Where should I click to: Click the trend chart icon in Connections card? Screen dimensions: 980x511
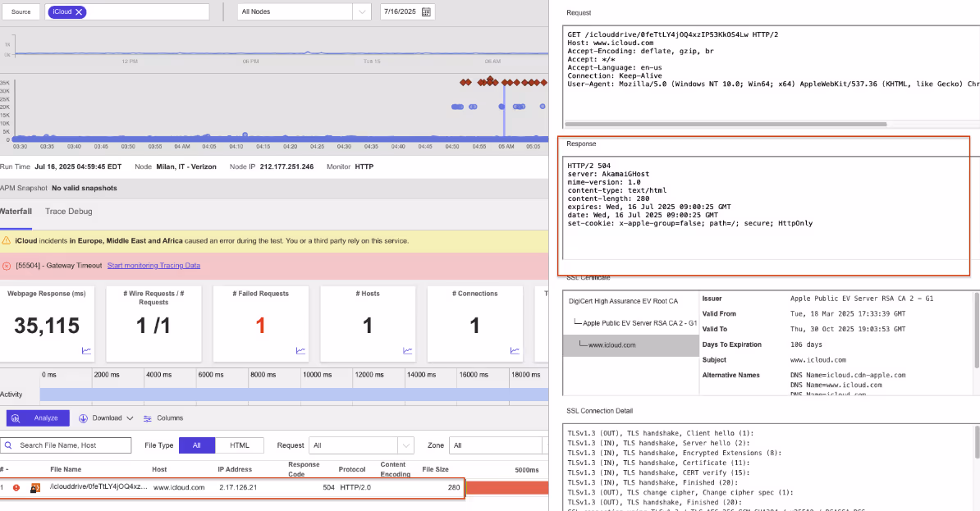click(515, 351)
